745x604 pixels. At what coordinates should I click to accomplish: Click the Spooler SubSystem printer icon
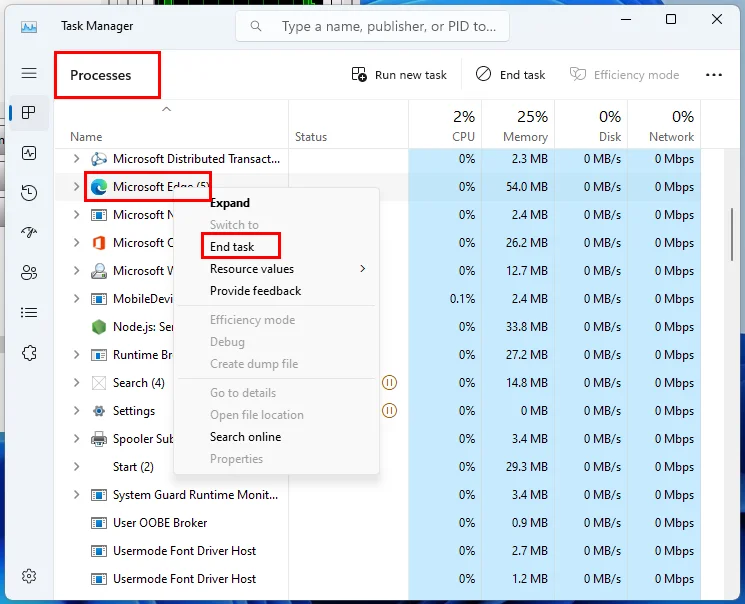pos(99,439)
